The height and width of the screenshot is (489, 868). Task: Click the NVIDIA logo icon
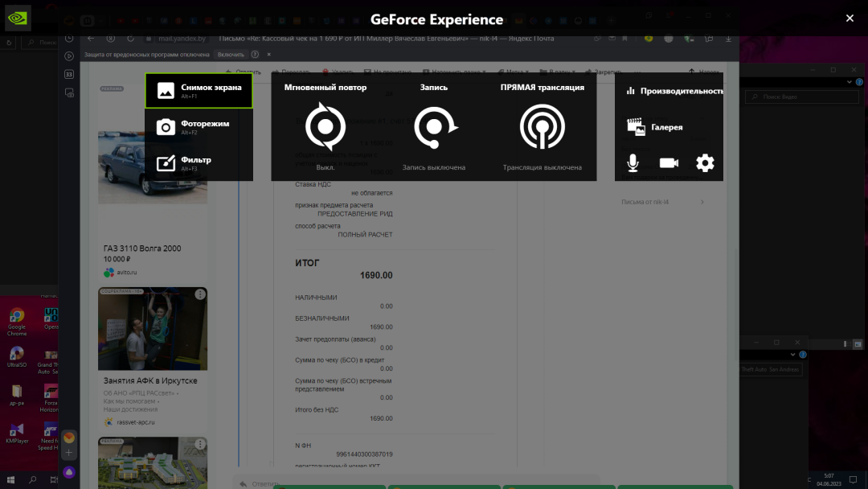click(x=18, y=18)
